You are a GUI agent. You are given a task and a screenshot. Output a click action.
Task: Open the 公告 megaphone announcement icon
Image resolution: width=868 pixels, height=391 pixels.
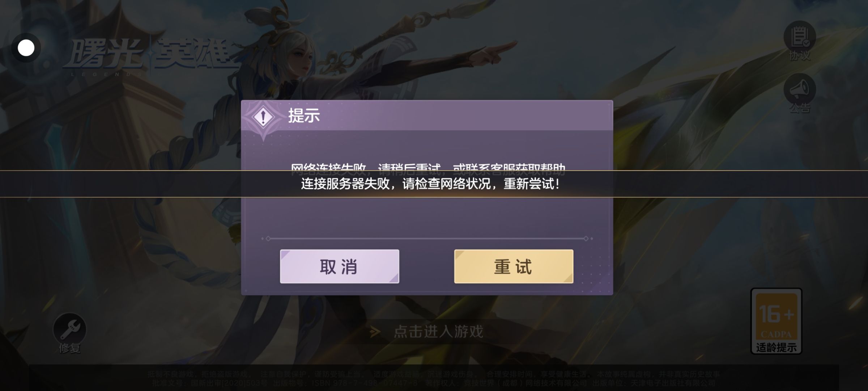pyautogui.click(x=799, y=89)
